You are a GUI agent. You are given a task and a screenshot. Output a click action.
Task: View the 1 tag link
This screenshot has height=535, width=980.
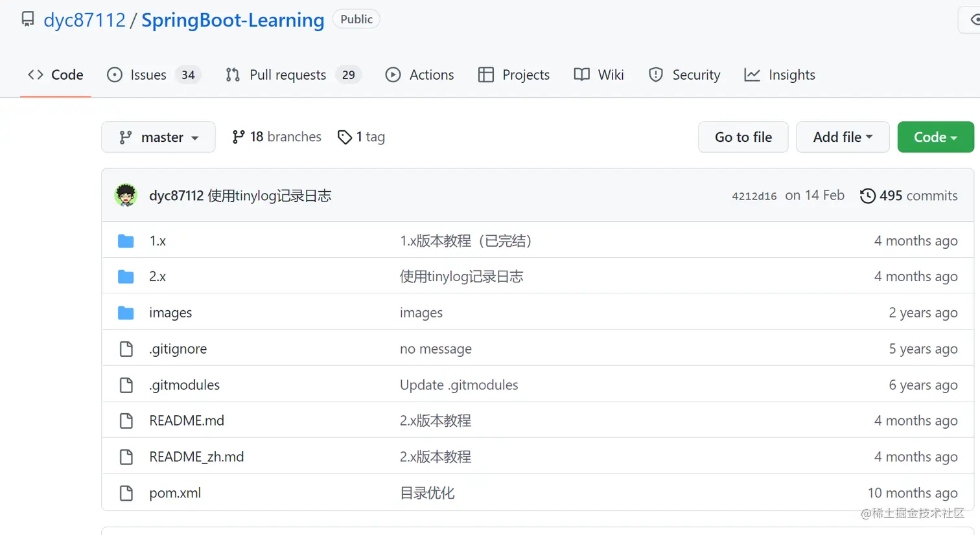pyautogui.click(x=362, y=137)
